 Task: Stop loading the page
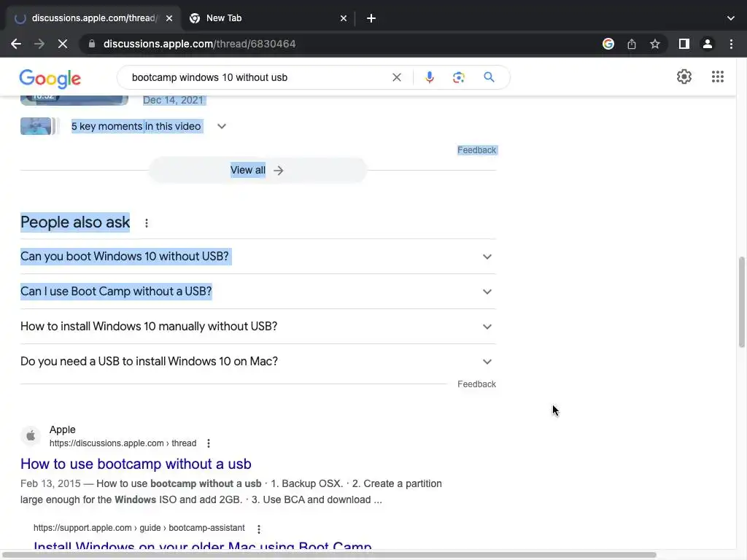(63, 44)
